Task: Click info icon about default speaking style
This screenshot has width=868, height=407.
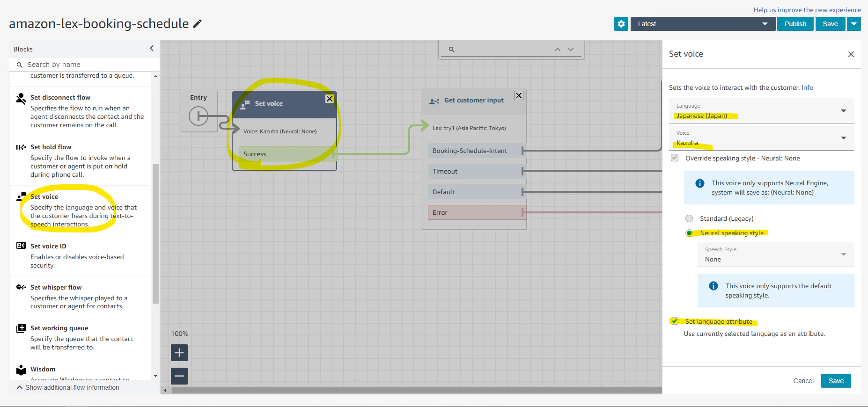Action: [x=714, y=286]
